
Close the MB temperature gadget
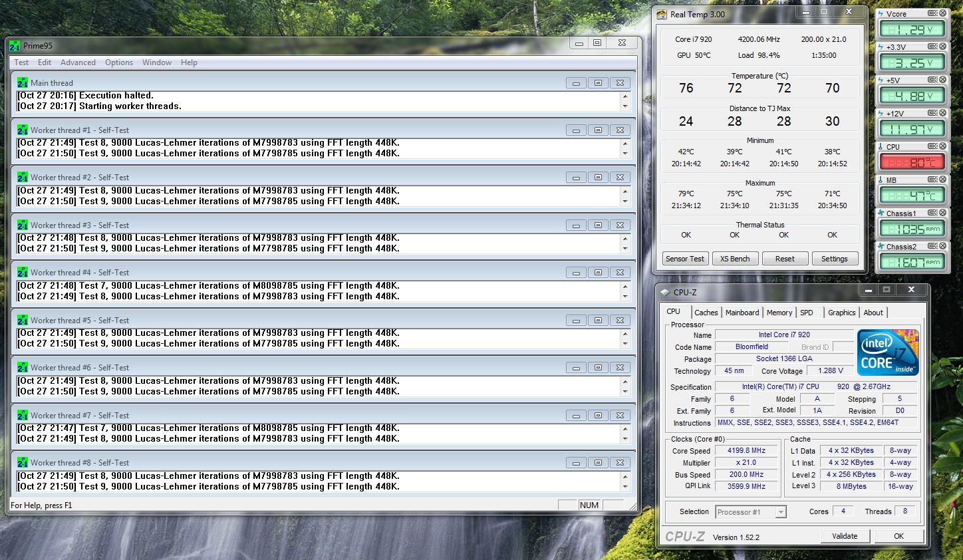(942, 180)
